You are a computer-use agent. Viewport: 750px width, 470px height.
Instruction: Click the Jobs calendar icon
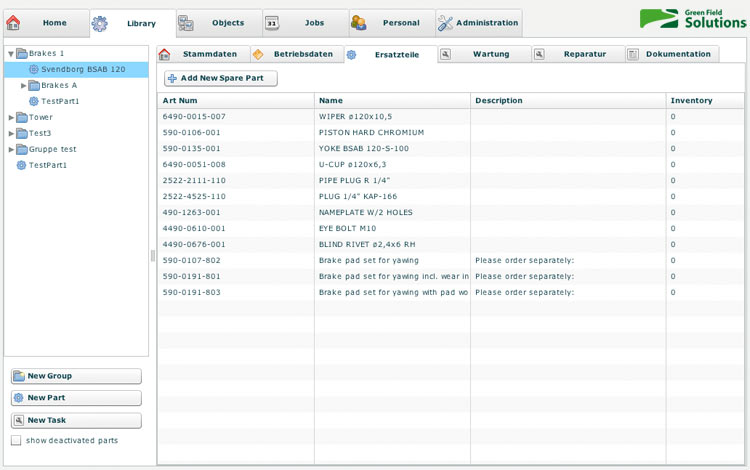(272, 22)
